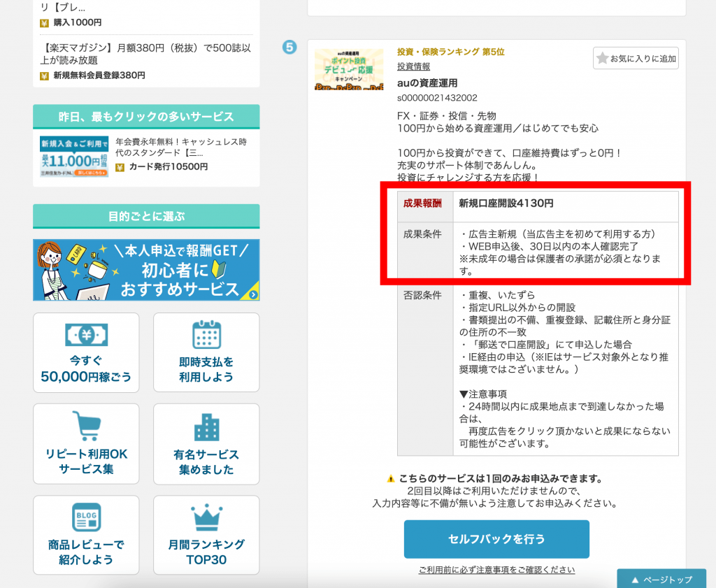Click the star icon to add to favorites
The height and width of the screenshot is (588, 716).
(602, 59)
